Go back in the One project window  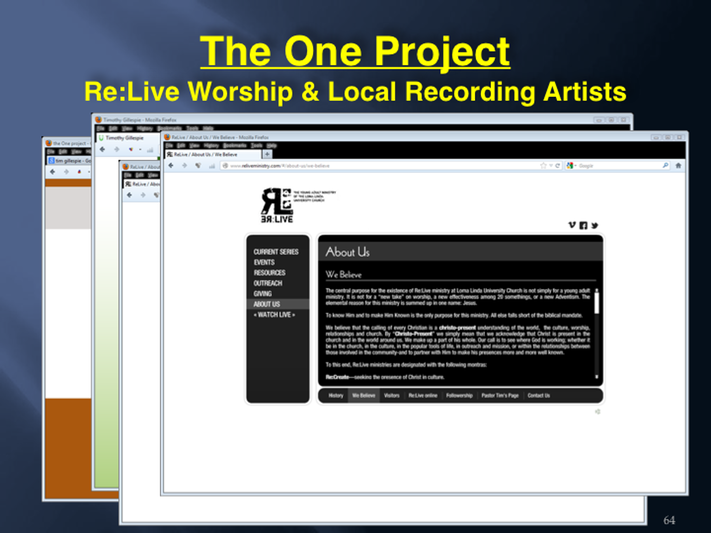pos(53,172)
